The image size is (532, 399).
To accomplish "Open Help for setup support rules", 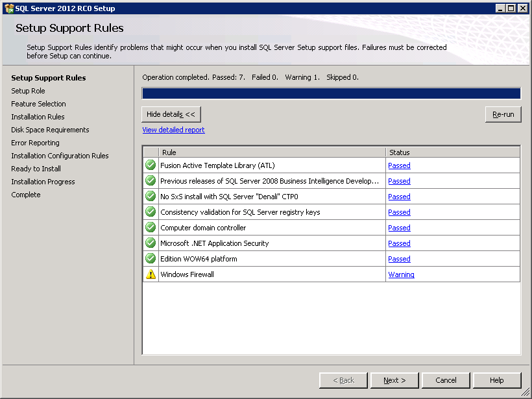I will click(497, 380).
